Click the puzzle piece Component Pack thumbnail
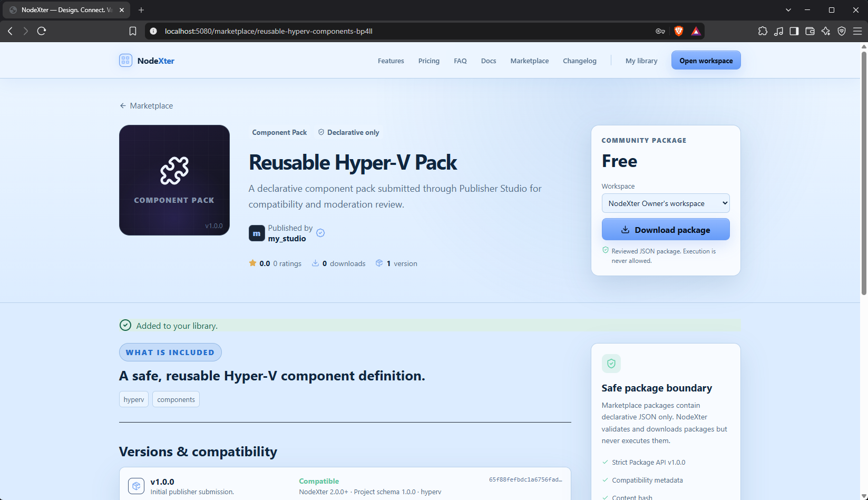The image size is (868, 500). (174, 180)
